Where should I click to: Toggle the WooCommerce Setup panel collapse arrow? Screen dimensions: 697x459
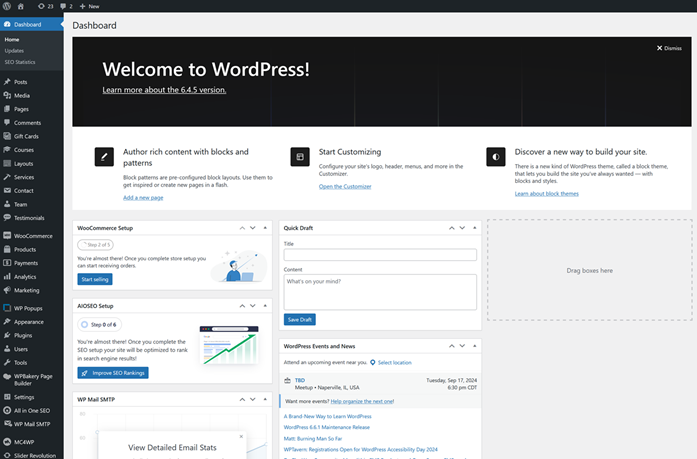(x=265, y=228)
